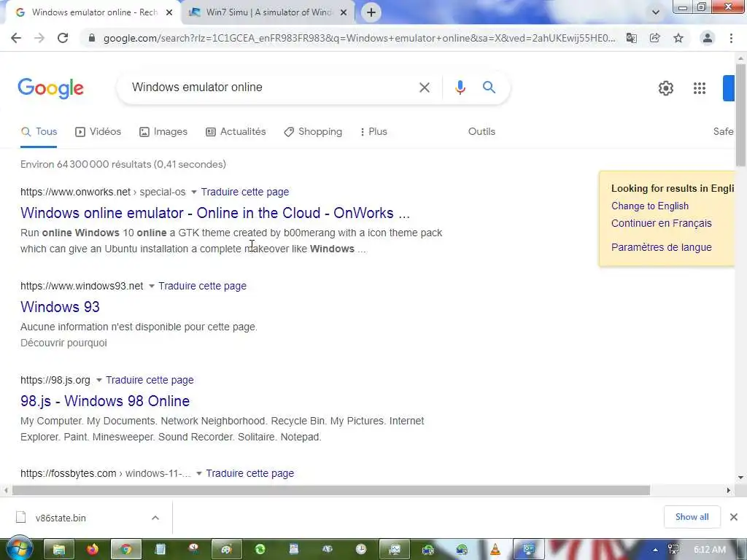Screen dimensions: 747x560
Task: Click the Google logo
Action: [x=50, y=88]
